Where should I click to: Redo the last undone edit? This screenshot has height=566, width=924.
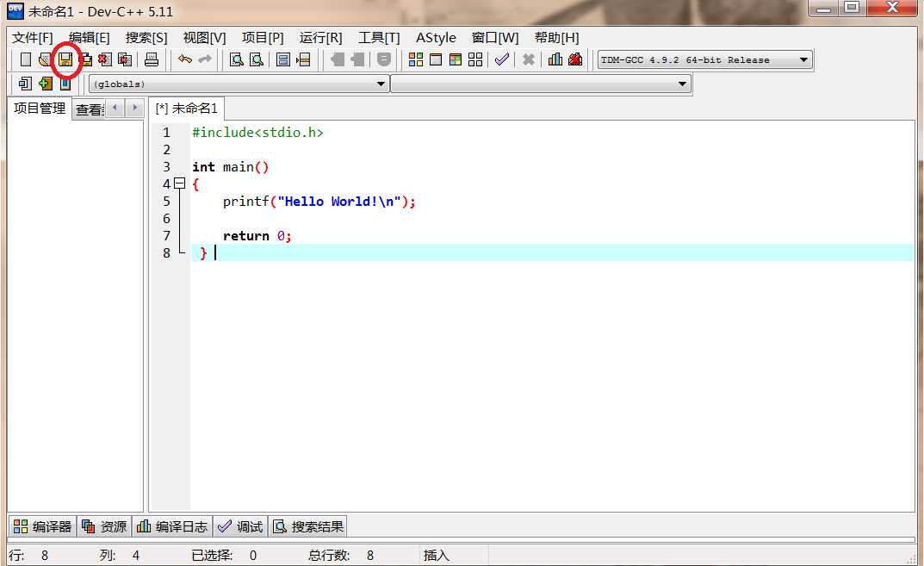(x=204, y=59)
